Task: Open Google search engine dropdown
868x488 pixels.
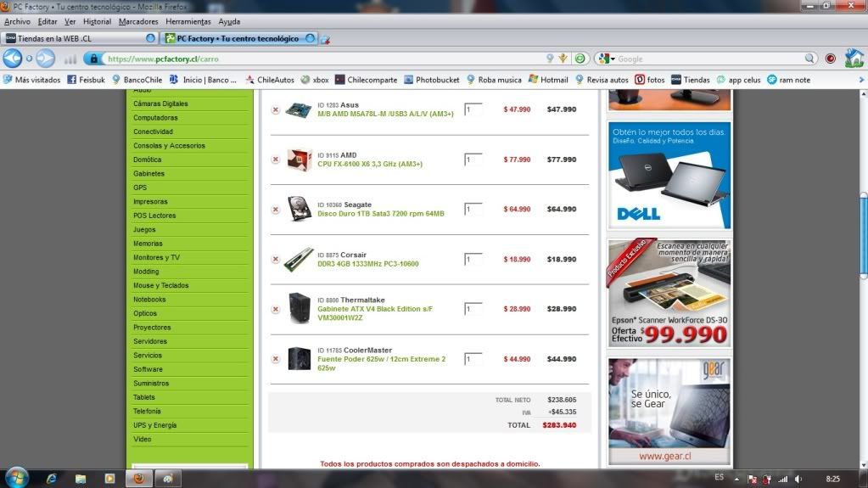Action: pos(607,59)
